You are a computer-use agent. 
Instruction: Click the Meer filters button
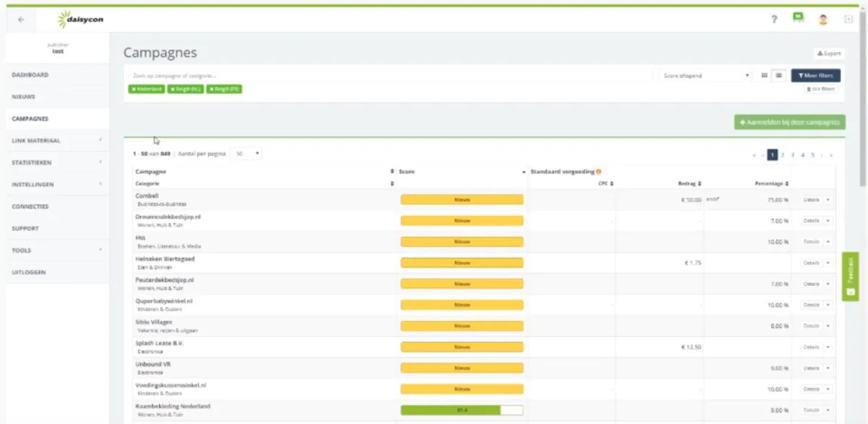[x=815, y=75]
